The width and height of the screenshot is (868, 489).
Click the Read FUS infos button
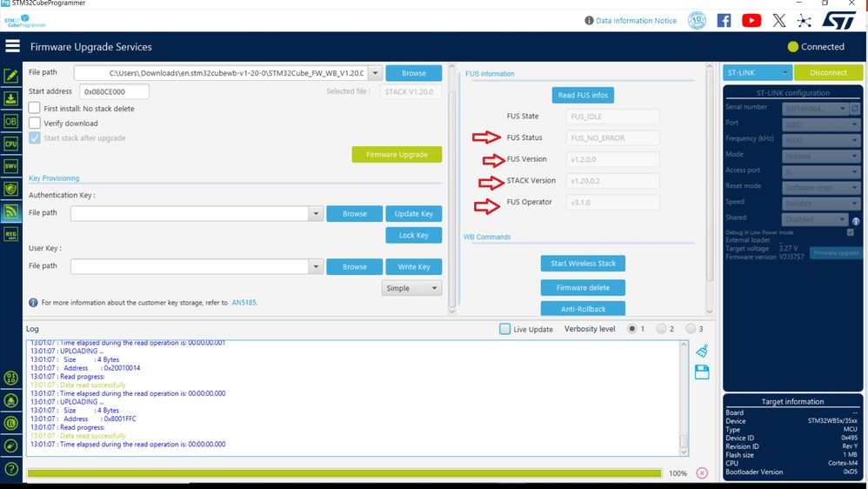pos(583,95)
